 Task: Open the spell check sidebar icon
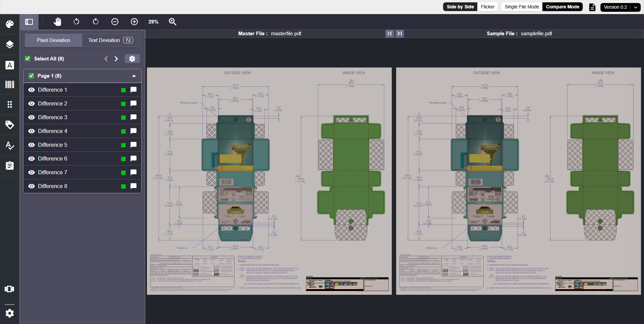[10, 145]
